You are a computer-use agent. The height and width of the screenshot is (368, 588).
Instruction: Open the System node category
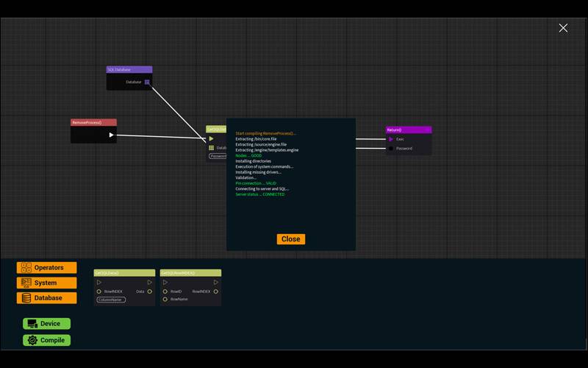pyautogui.click(x=47, y=283)
